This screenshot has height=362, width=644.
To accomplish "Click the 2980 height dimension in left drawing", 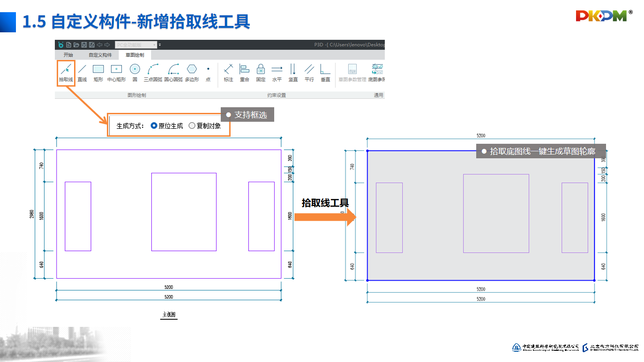I will (x=32, y=214).
